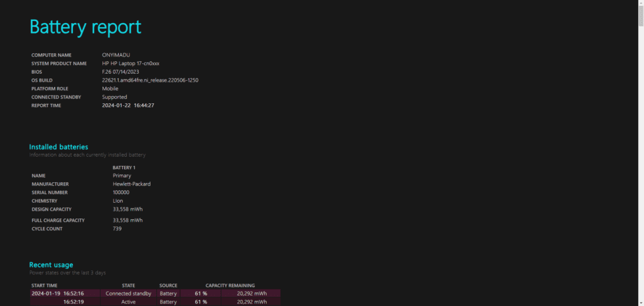Select platform role value Mobile
The height and width of the screenshot is (306, 644).
110,89
